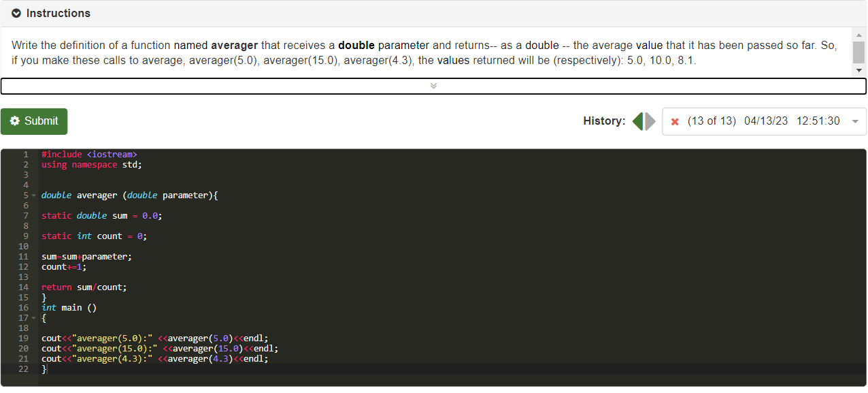Viewport: 868px width, 393px height.
Task: Click the averager(4.3) cout line
Action: click(x=155, y=359)
